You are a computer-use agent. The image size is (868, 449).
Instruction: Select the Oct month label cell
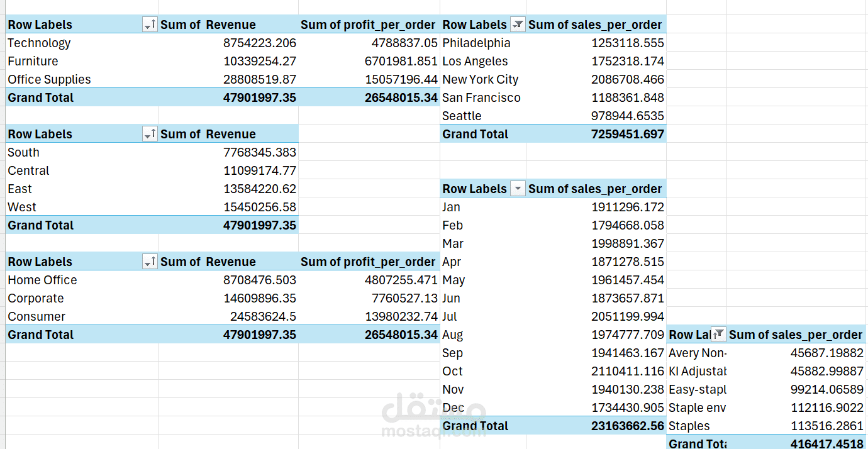point(452,372)
